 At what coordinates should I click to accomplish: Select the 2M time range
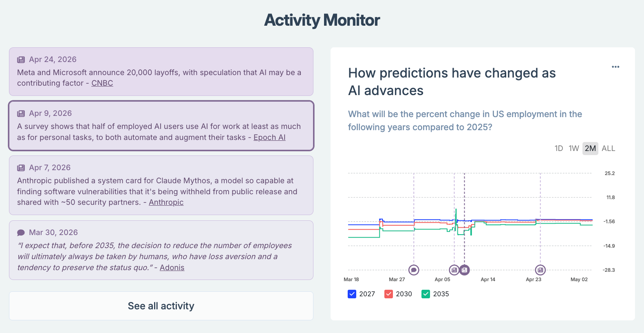tap(590, 149)
